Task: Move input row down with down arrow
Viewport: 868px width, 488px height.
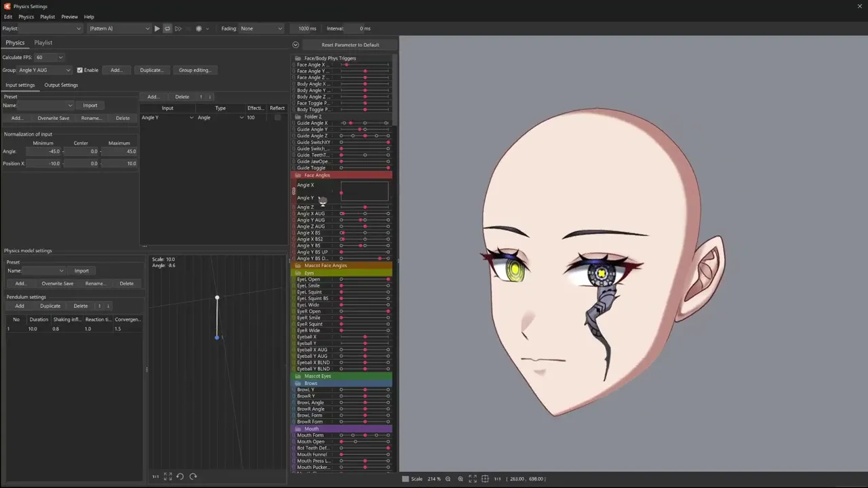Action: 210,97
